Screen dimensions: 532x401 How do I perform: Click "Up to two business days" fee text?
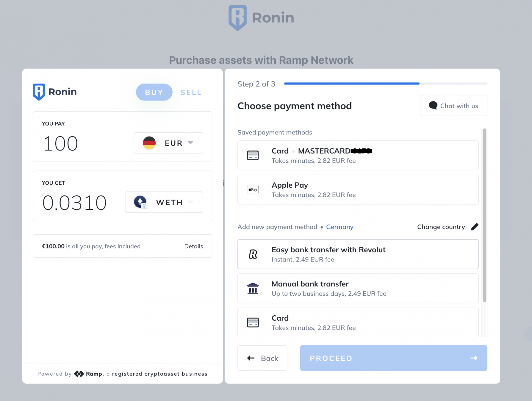329,294
